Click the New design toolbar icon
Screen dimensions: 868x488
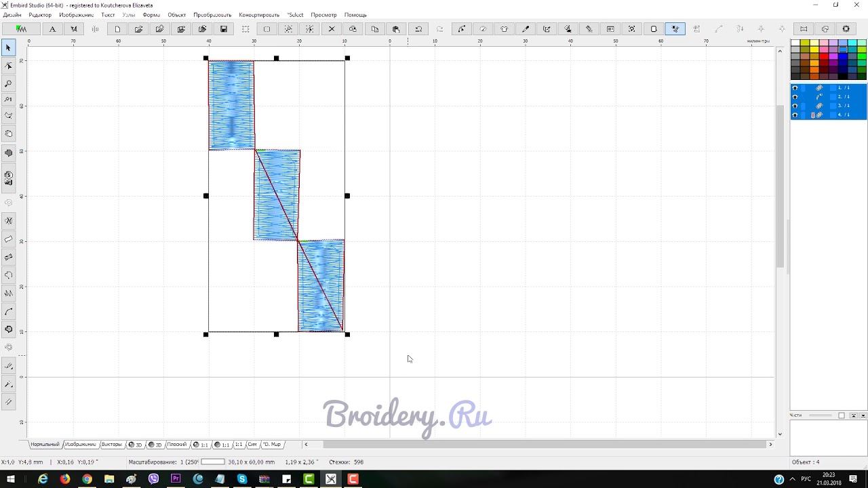tap(117, 29)
